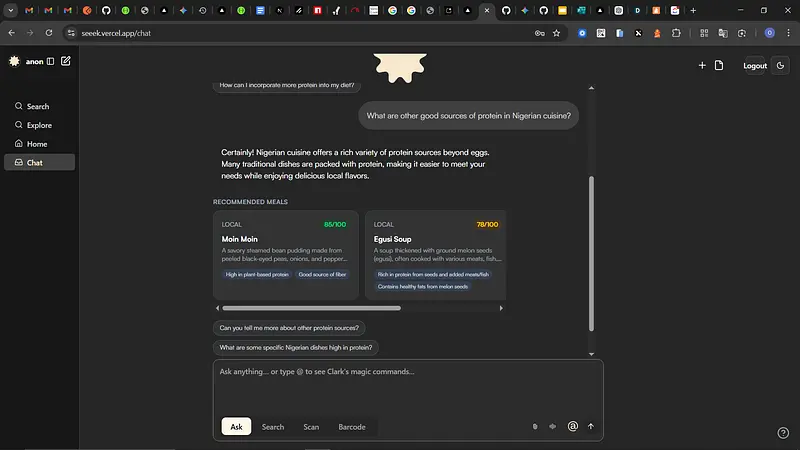800x450 pixels.
Task: Collapse the sidebar using the panel icon
Action: click(51, 62)
